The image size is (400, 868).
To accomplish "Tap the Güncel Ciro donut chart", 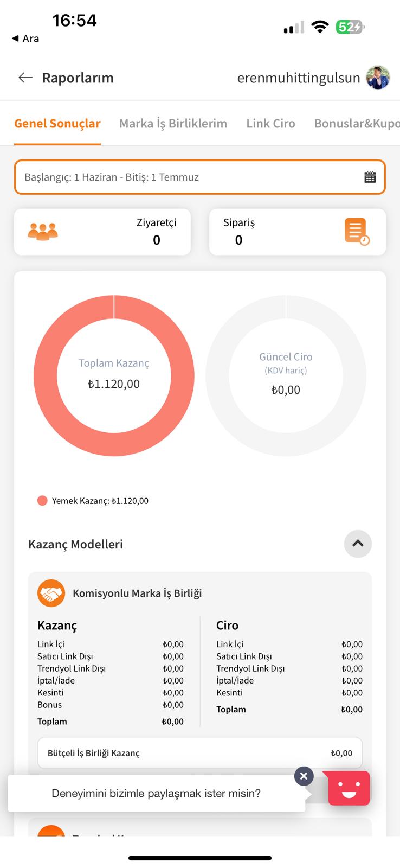I will [286, 375].
